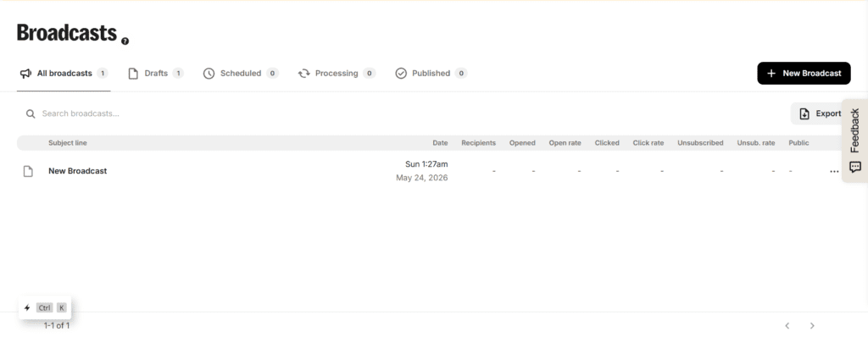Click the Recipients column header
Image resolution: width=868 pixels, height=337 pixels.
tap(478, 143)
